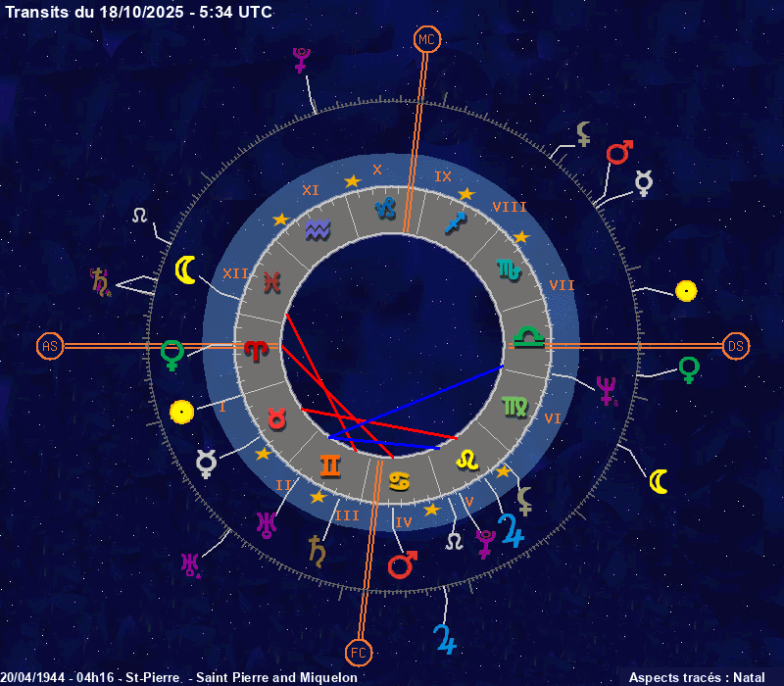Click the brown Saturn glyph below house III

pyautogui.click(x=318, y=550)
